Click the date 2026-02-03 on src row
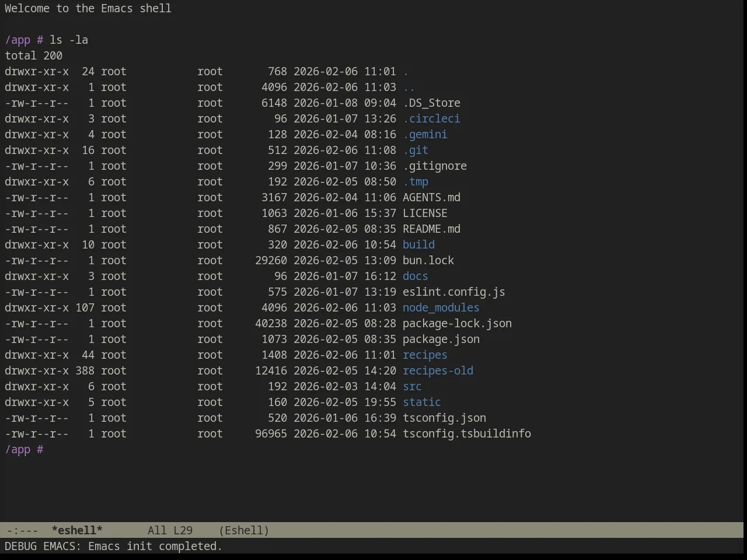The width and height of the screenshot is (747, 560). tap(326, 386)
